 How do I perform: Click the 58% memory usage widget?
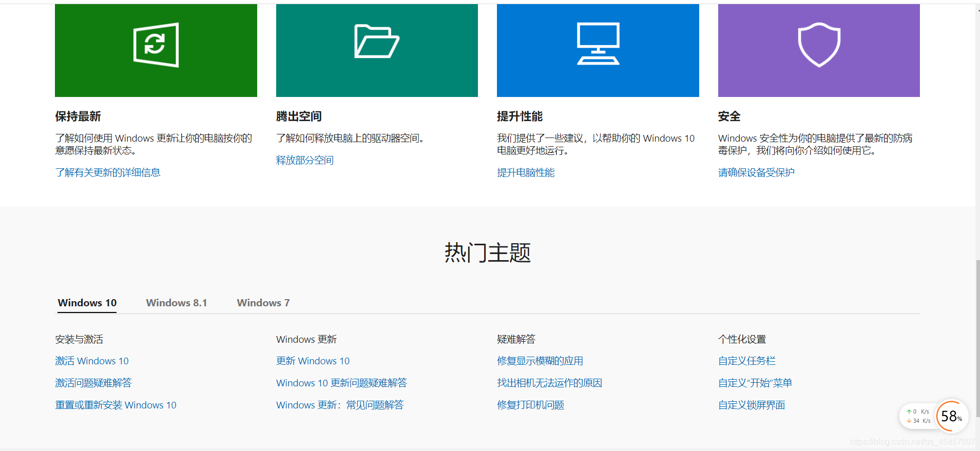point(952,416)
